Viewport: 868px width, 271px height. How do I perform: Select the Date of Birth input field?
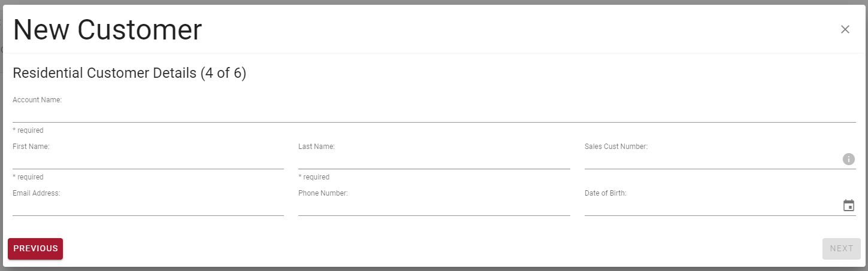[x=712, y=207]
